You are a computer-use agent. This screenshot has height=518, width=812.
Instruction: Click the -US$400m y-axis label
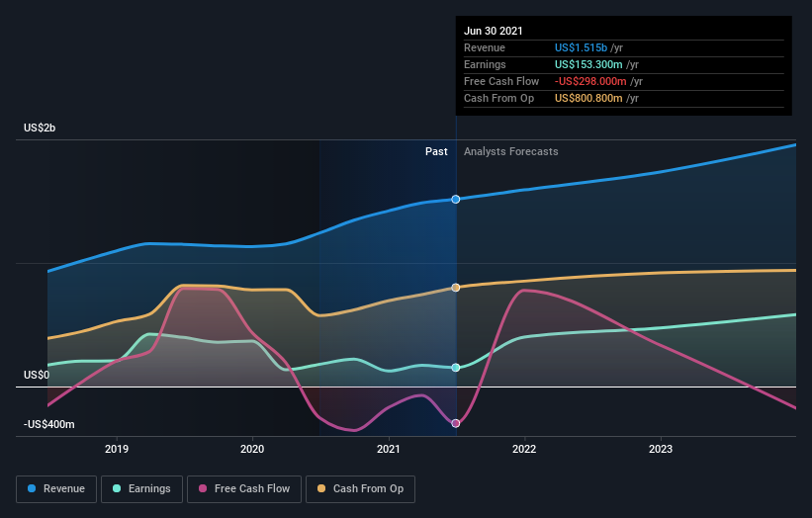pyautogui.click(x=49, y=424)
